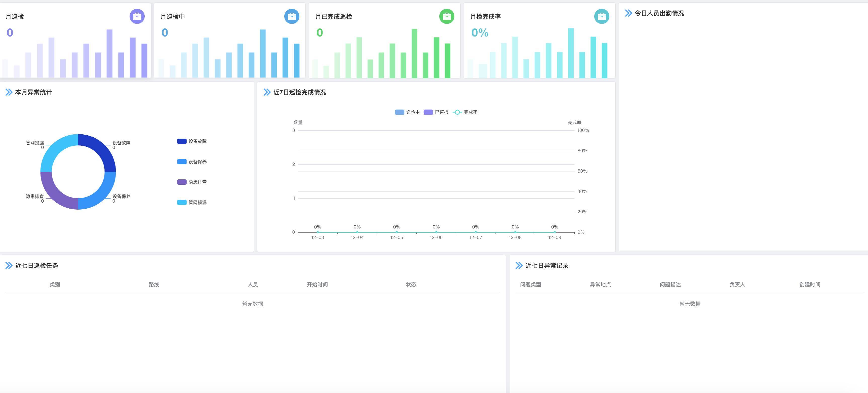Screen dimensions: 868x393
Task: Click the green briefcase icon on 月已完成巡检 card
Action: point(447,17)
